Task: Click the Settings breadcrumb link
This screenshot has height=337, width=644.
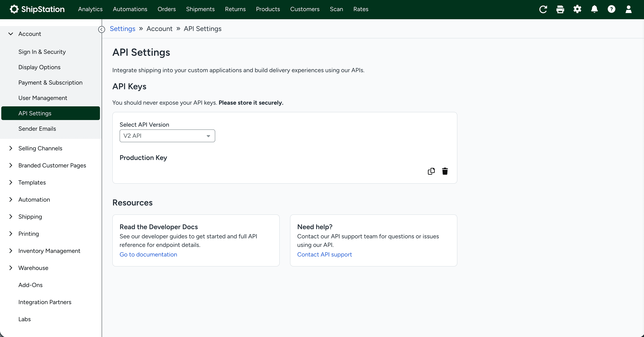Action: coord(123,29)
